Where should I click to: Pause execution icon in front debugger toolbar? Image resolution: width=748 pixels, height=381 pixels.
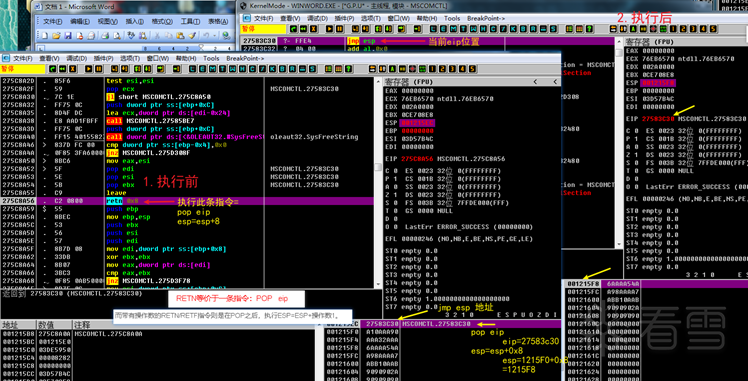point(98,69)
